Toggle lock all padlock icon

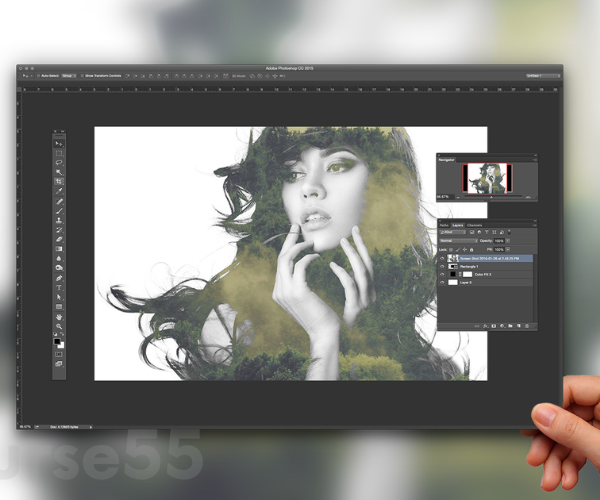tap(471, 249)
